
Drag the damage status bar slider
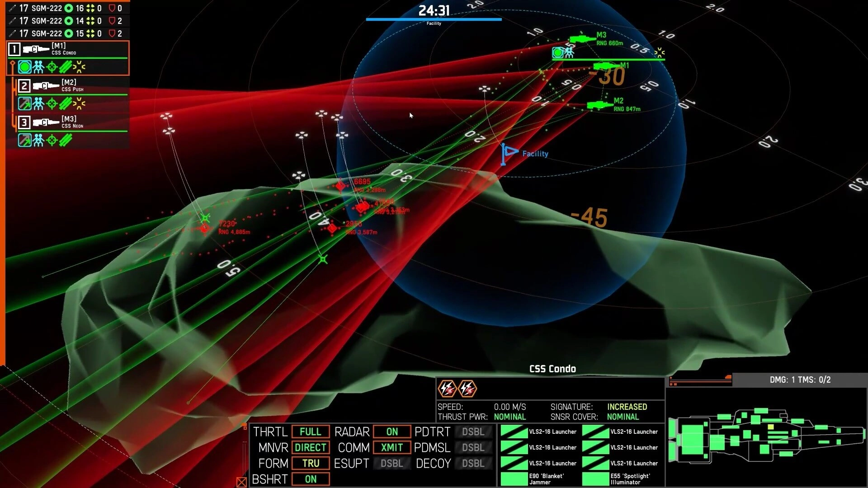pos(728,376)
